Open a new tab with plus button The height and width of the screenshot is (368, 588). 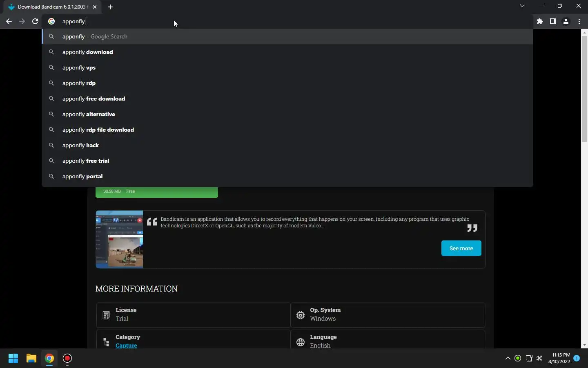coord(110,7)
